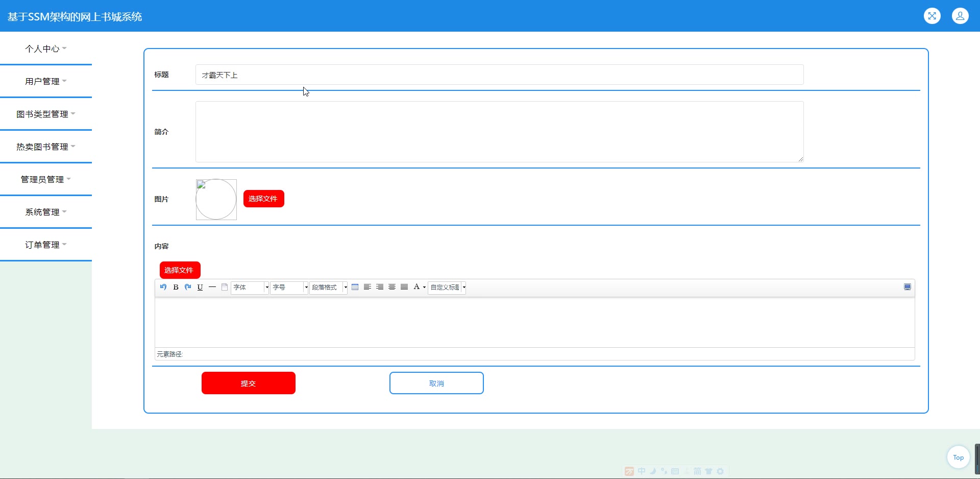The height and width of the screenshot is (479, 980).
Task: Open the user profile avatar icon
Action: pos(960,16)
